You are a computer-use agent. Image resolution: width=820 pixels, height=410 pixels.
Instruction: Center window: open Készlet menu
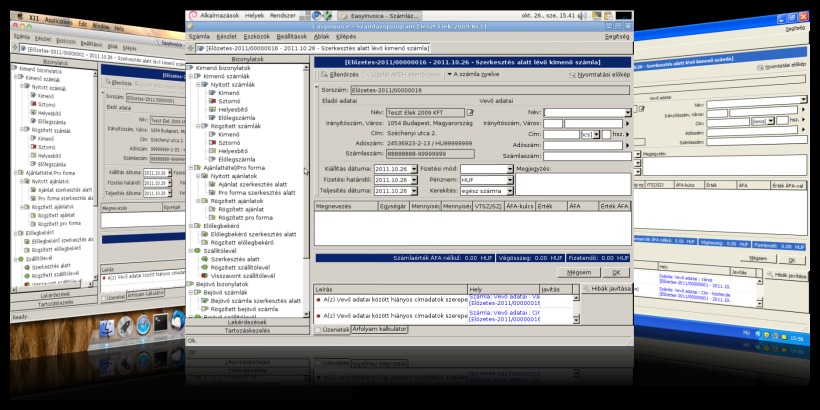226,37
